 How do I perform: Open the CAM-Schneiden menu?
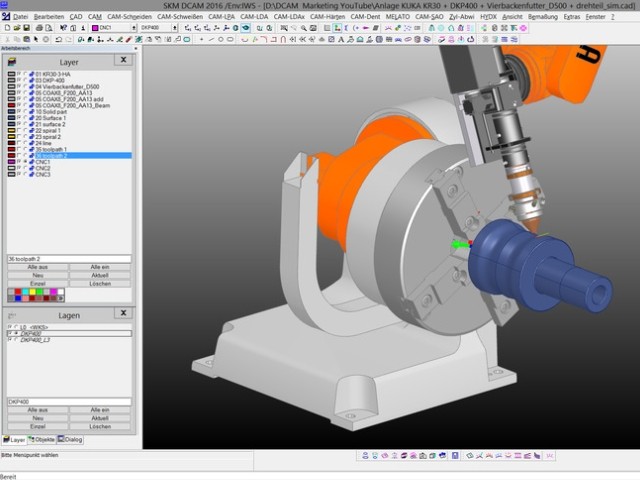click(129, 17)
